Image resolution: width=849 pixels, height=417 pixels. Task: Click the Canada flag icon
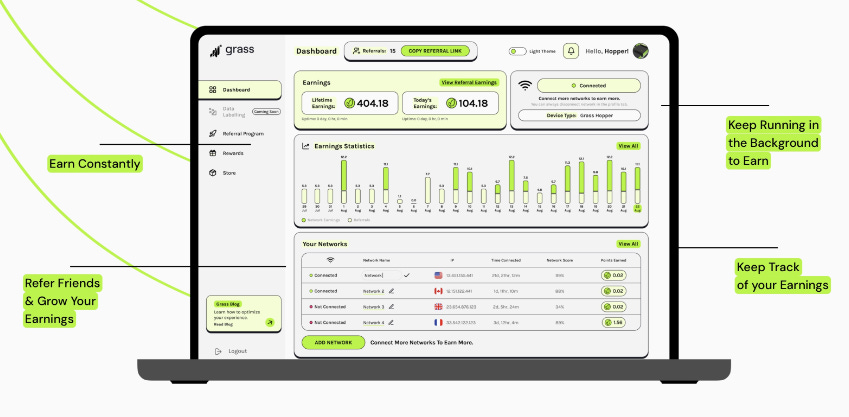pos(438,291)
